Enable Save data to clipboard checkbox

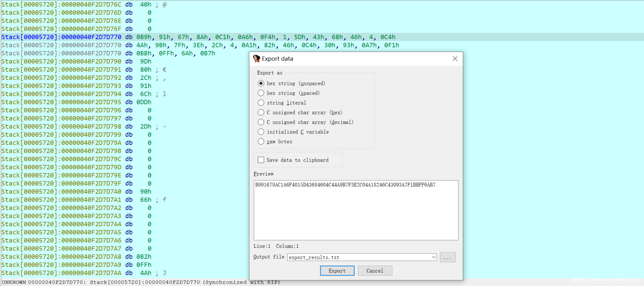261,160
